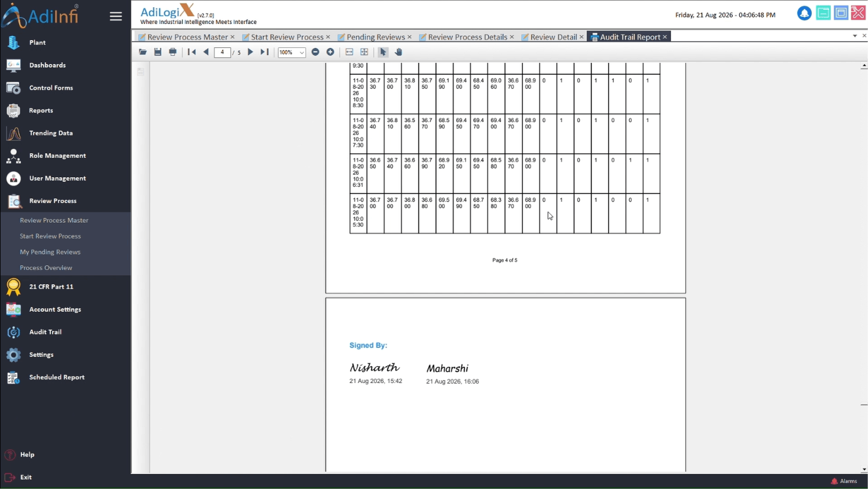
Task: Zoom in with the plus icon
Action: 330,52
